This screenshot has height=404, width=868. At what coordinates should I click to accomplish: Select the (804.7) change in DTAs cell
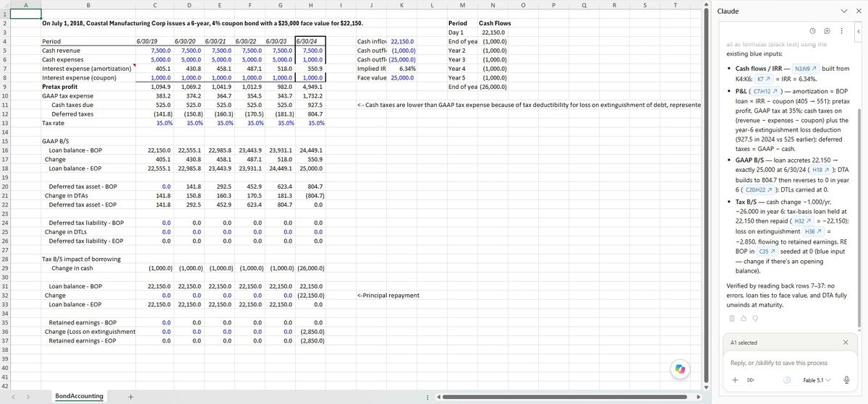click(x=310, y=195)
